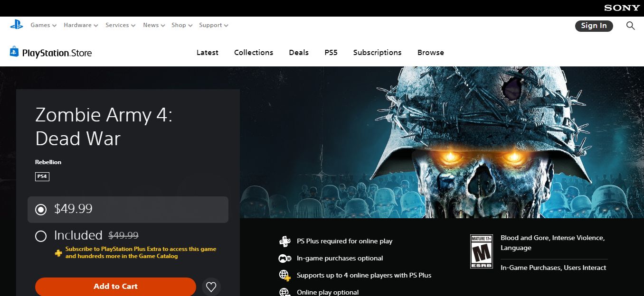Click the 4 online players globe icon
Screen dimensions: 644x296
point(284,275)
